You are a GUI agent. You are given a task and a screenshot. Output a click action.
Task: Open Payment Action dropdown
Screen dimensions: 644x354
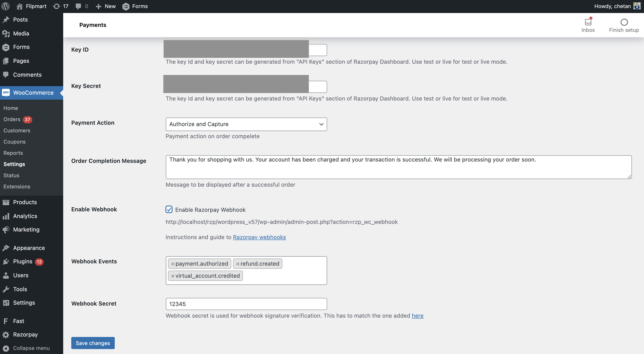pyautogui.click(x=246, y=124)
